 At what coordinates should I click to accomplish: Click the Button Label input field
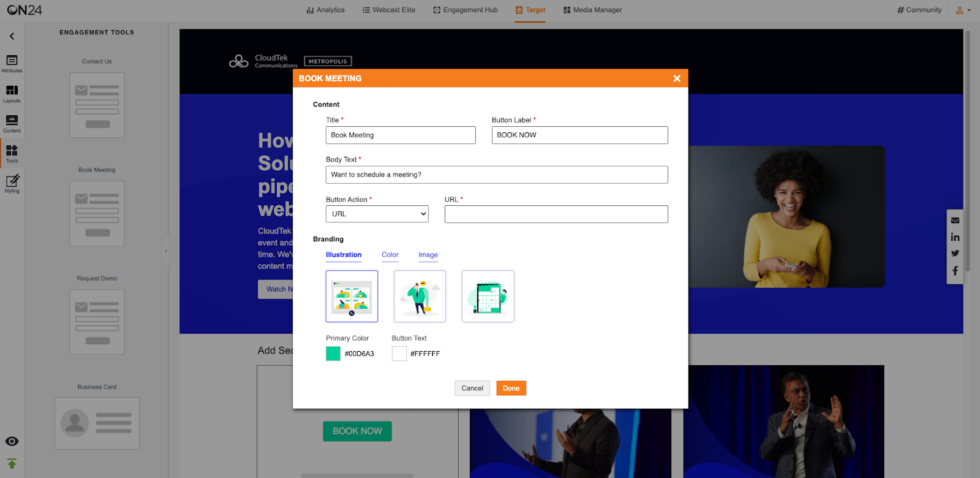point(580,135)
